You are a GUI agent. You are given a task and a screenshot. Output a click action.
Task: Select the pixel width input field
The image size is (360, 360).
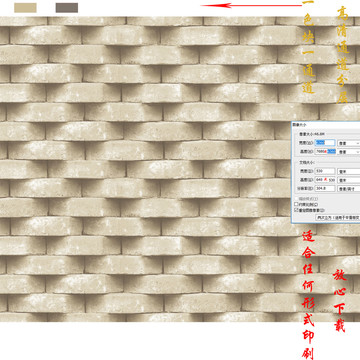tap(325, 143)
